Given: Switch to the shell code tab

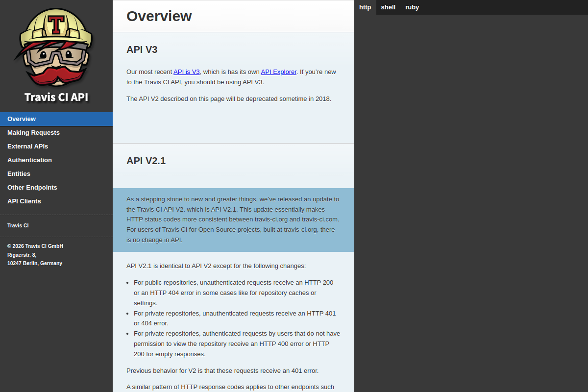Looking at the screenshot, I should (x=388, y=7).
